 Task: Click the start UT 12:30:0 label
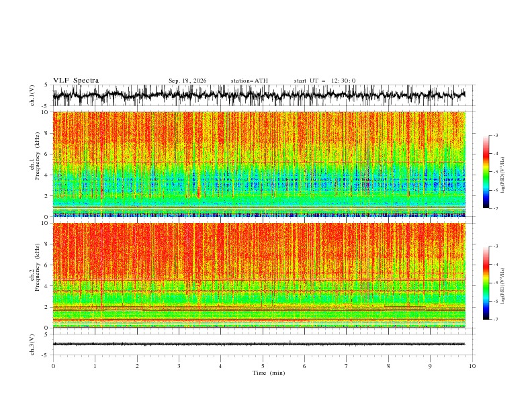pyautogui.click(x=324, y=81)
